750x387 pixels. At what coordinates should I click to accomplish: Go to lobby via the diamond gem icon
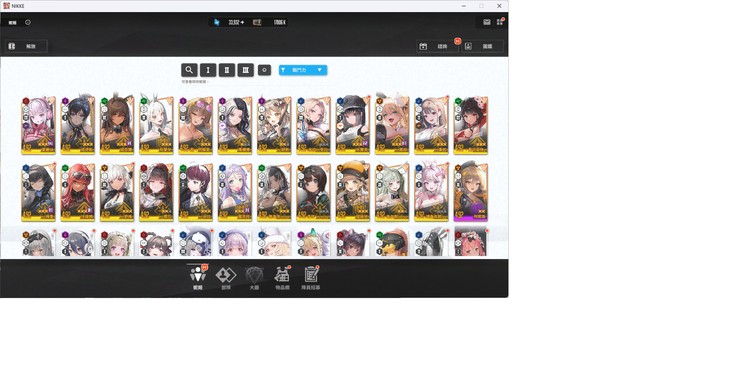point(254,277)
